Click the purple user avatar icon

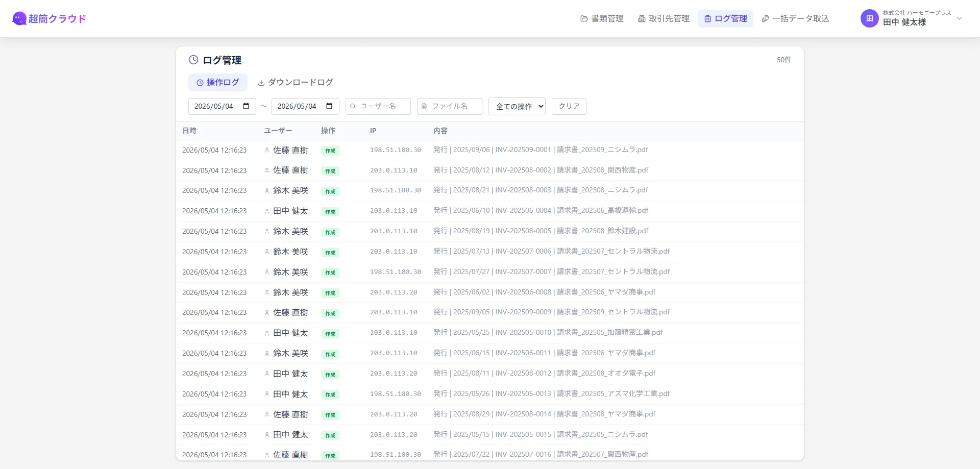pyautogui.click(x=870, y=19)
